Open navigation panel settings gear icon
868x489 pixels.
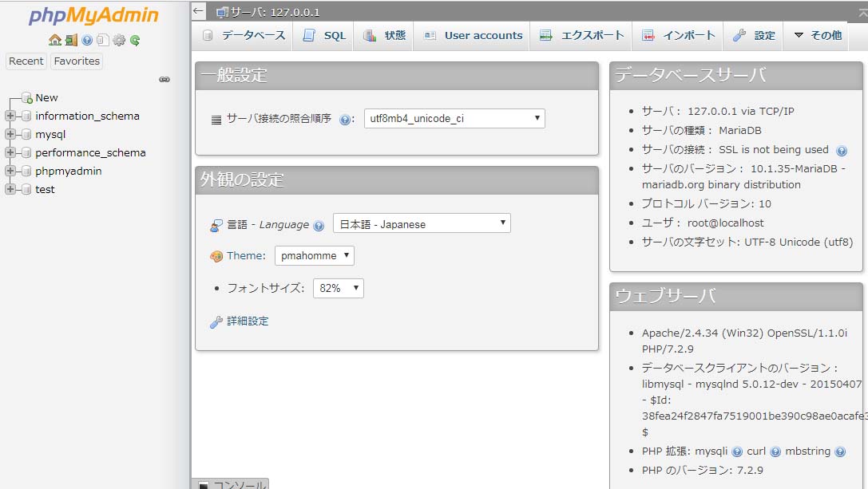(119, 40)
